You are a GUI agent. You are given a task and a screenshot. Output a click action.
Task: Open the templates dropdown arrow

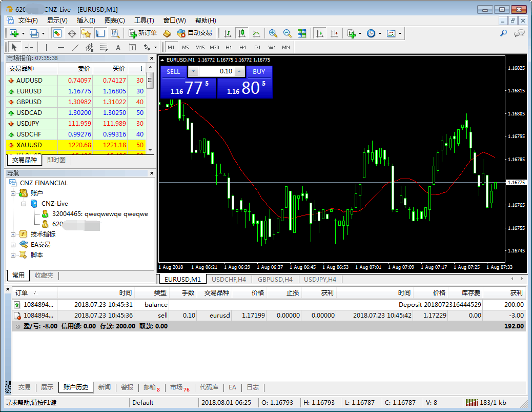point(400,33)
